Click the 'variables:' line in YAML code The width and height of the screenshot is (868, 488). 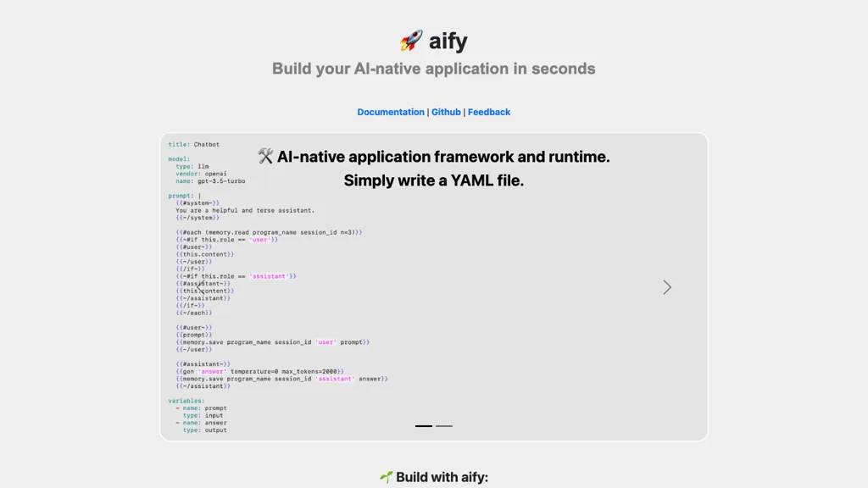186,401
